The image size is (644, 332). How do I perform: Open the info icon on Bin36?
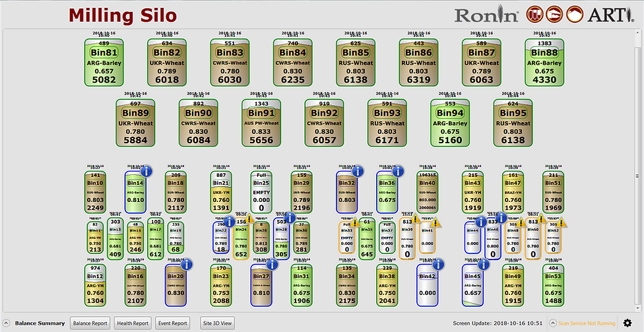(398, 171)
